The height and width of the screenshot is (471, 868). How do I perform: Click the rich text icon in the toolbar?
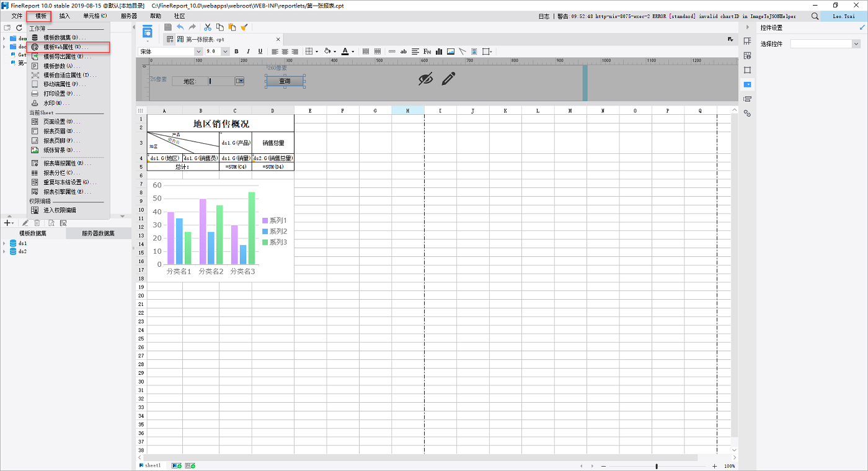click(474, 52)
